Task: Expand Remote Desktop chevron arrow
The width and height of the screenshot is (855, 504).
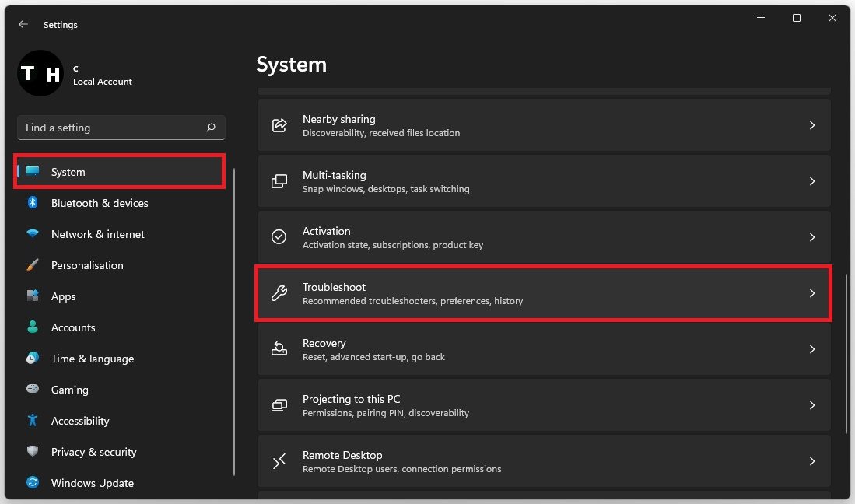Action: pyautogui.click(x=811, y=461)
